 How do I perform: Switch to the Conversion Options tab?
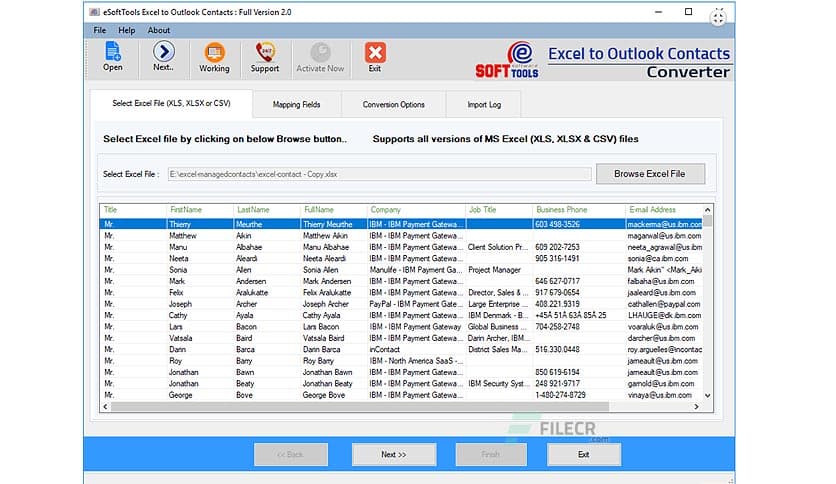click(x=393, y=104)
